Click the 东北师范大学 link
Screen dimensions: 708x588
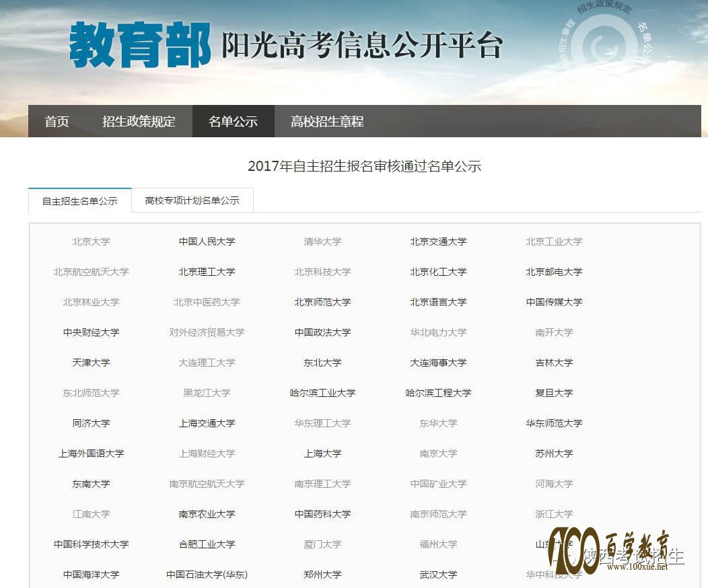point(92,393)
